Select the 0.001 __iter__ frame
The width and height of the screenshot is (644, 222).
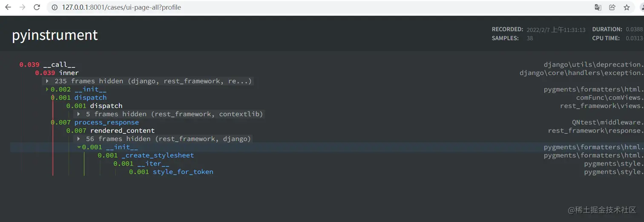click(x=141, y=164)
